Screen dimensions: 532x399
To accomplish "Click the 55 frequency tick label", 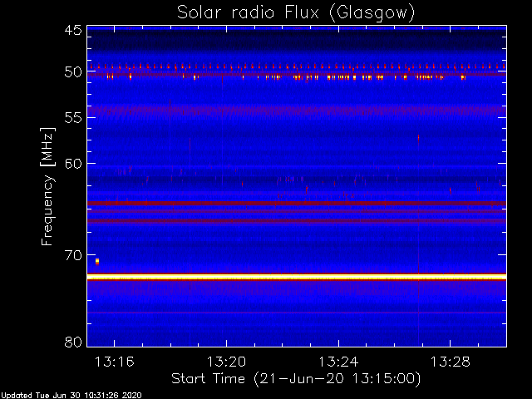I will click(73, 118).
